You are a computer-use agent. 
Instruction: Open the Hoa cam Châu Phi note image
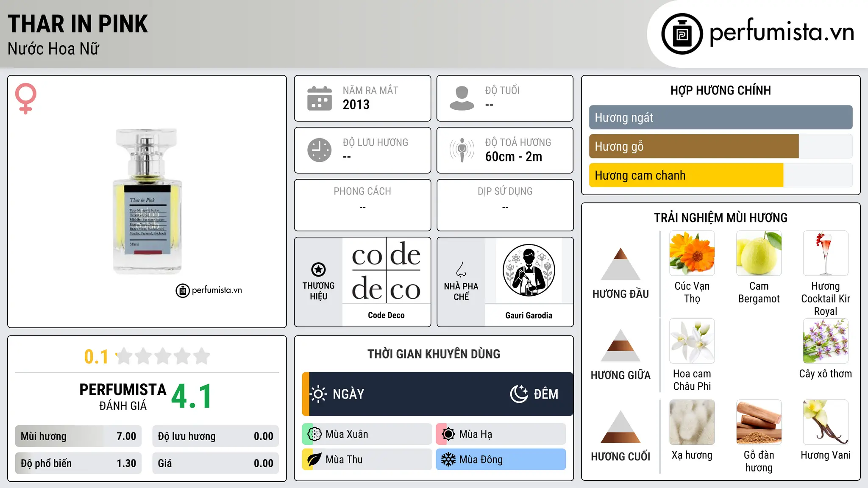pyautogui.click(x=692, y=341)
